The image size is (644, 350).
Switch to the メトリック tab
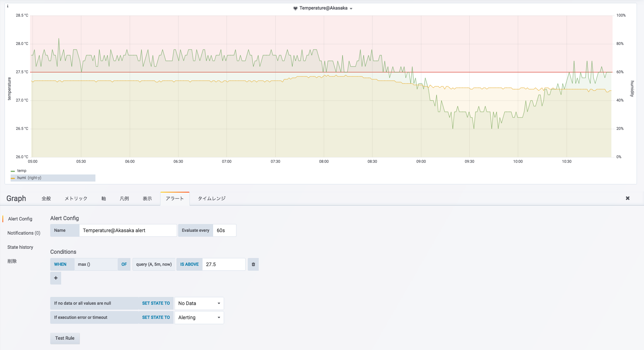click(76, 199)
